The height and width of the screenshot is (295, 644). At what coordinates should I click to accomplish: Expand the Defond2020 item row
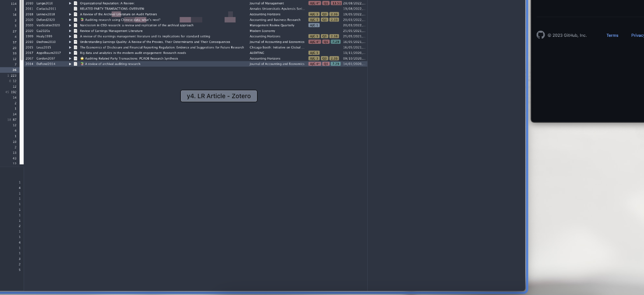[x=70, y=20]
